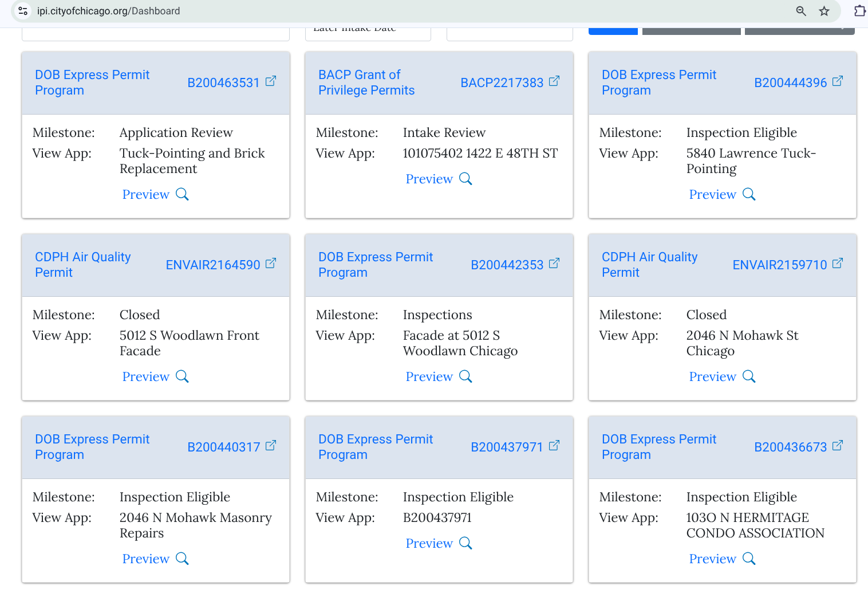Viewport: 868px width, 589px height.
Task: Open permit number B200442353 link
Action: coord(507,265)
